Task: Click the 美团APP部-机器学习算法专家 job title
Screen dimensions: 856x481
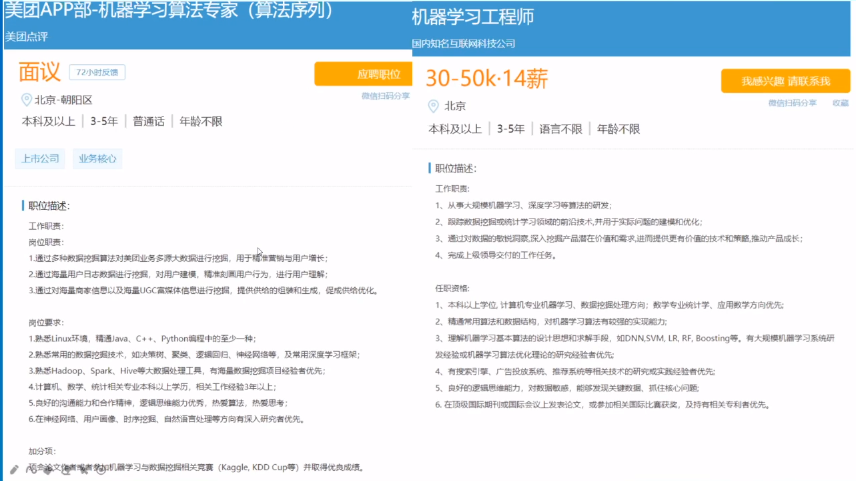Action: pyautogui.click(x=170, y=10)
